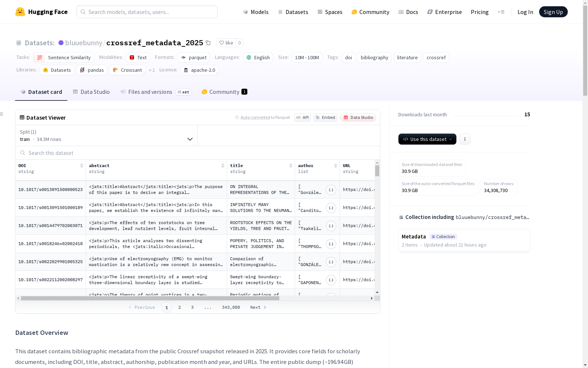This screenshot has width=588, height=368.
Task: Open the apache-2.0 license tag
Action: coord(200,70)
